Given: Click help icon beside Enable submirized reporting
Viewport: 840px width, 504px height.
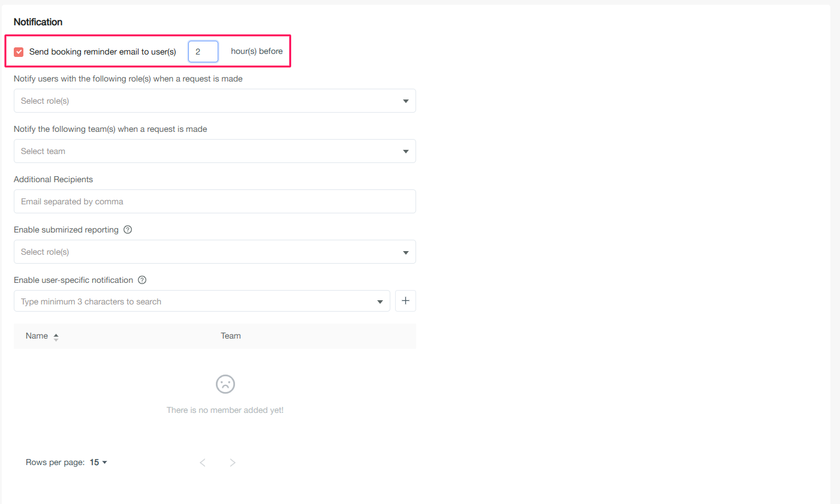Looking at the screenshot, I should point(128,230).
